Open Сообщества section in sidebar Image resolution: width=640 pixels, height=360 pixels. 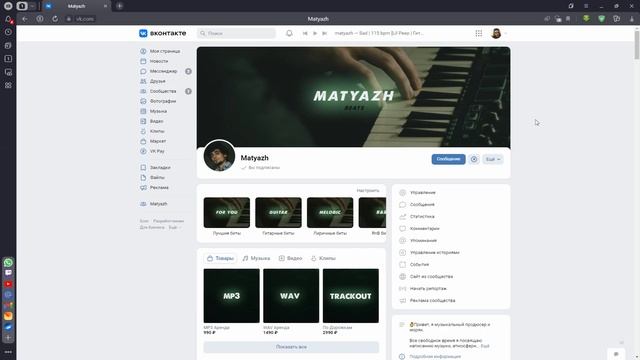click(159, 91)
